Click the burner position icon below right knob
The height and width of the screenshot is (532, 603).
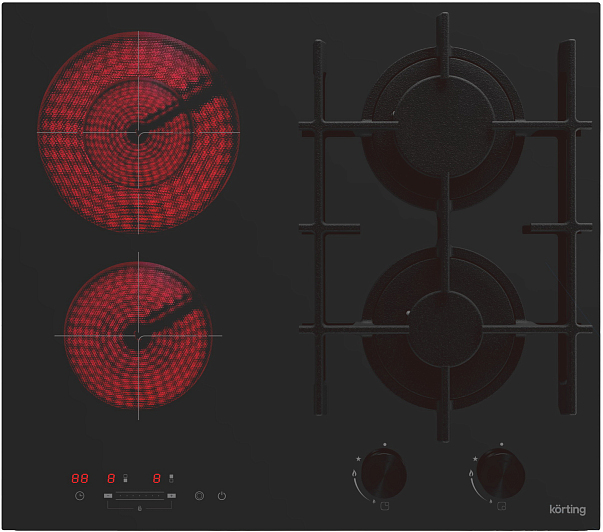click(501, 505)
